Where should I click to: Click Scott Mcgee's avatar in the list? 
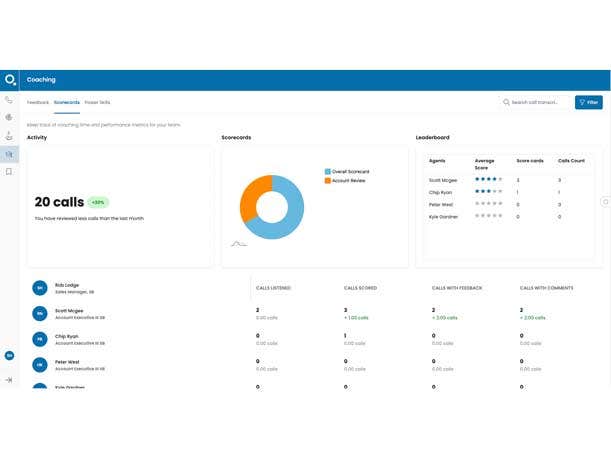click(40, 313)
